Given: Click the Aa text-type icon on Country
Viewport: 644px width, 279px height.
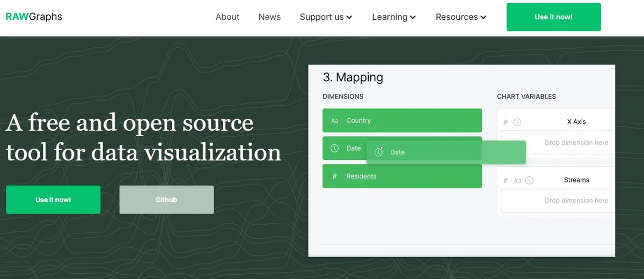Looking at the screenshot, I should (335, 121).
